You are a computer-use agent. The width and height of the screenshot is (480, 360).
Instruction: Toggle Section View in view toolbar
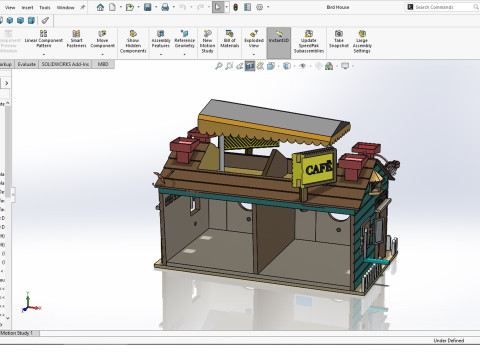pyautogui.click(x=250, y=66)
